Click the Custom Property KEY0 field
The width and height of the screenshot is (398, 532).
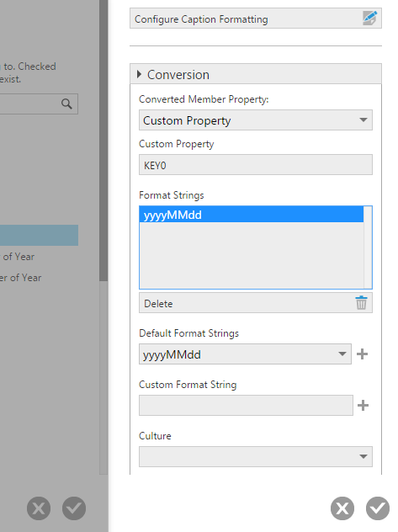pyautogui.click(x=256, y=164)
